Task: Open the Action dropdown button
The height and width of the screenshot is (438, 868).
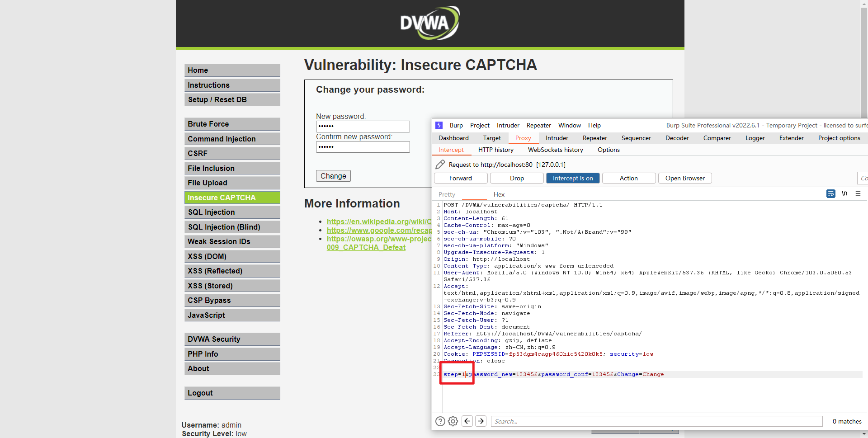Action: tap(629, 178)
